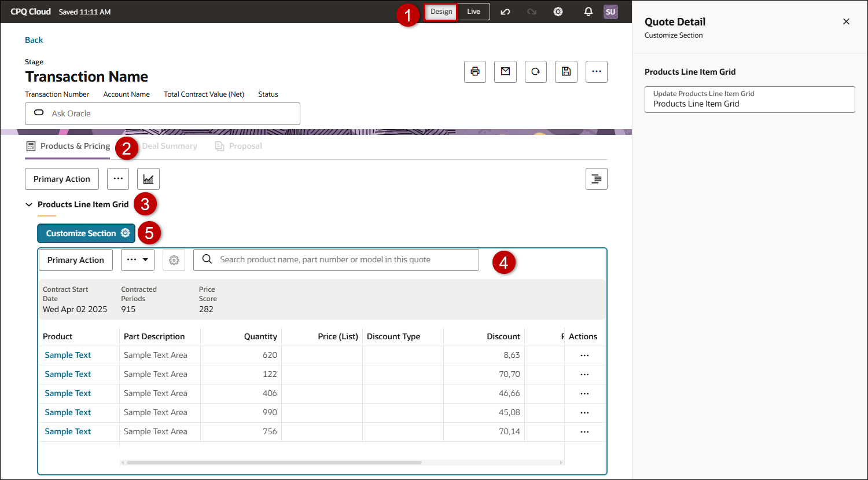
Task: Click upper Primary Action button
Action: [62, 179]
